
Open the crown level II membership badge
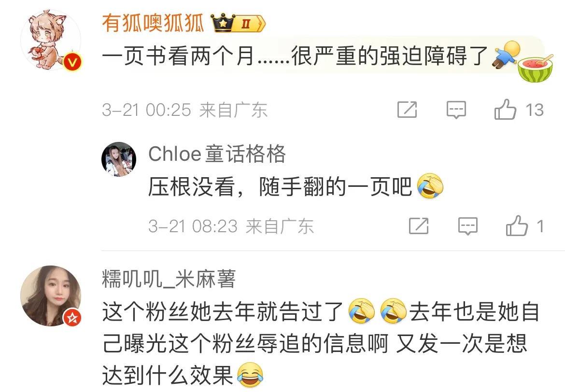[x=238, y=23]
